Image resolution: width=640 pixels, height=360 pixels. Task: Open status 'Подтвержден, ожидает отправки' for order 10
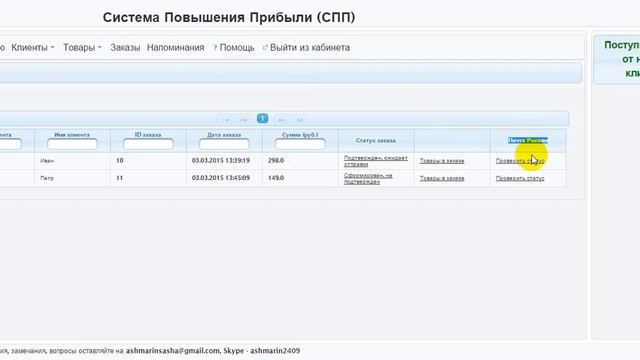(x=376, y=161)
